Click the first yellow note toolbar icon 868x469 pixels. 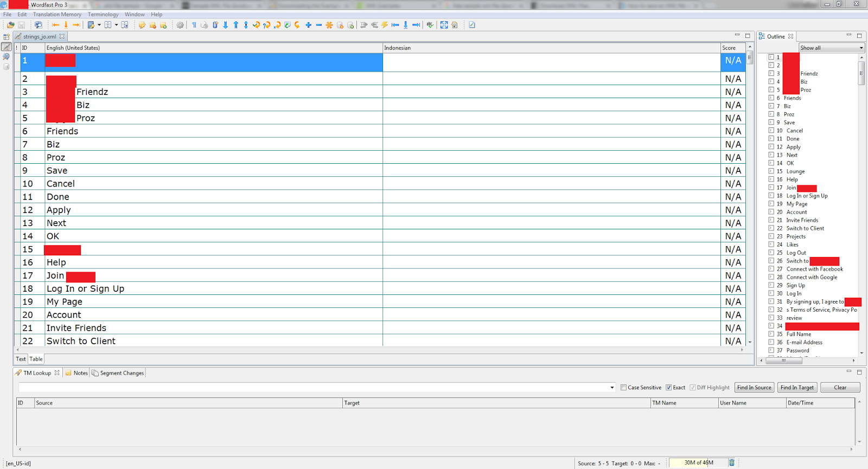pos(142,25)
